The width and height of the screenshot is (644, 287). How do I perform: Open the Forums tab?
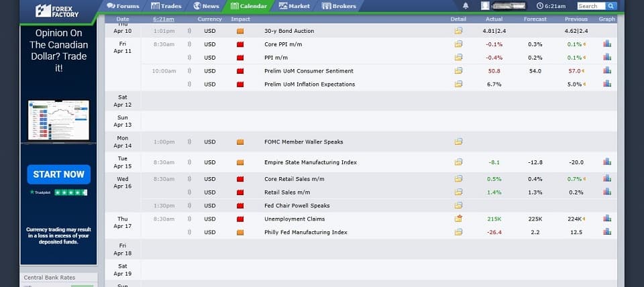(123, 6)
